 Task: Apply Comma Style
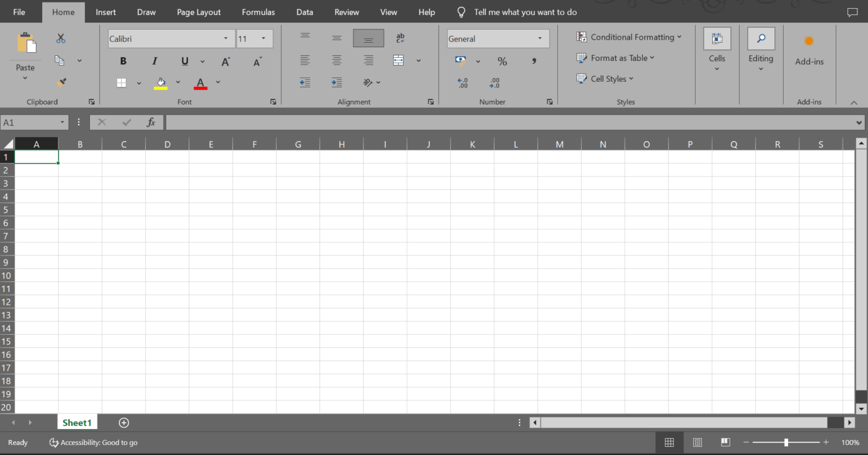click(534, 61)
